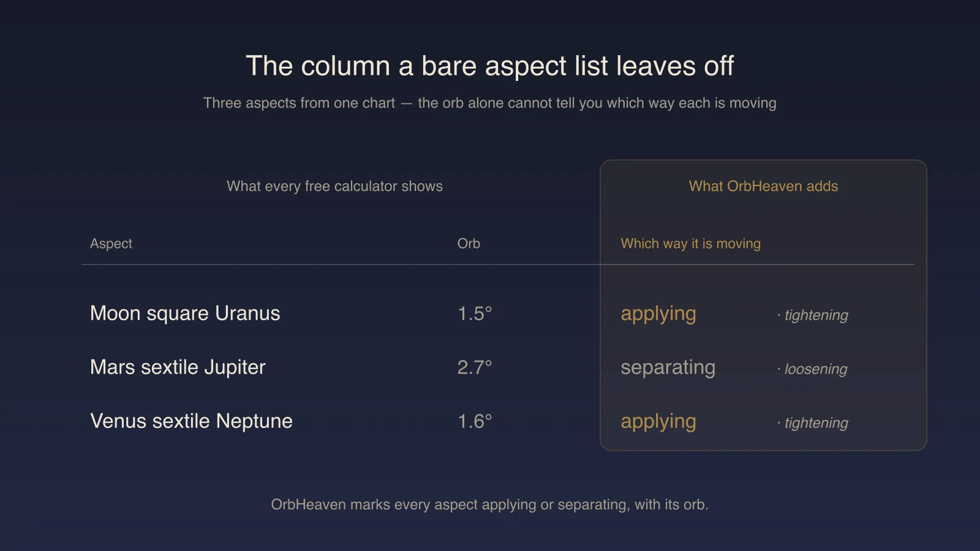
Task: Click the main title about bare aspect list
Action: point(489,66)
